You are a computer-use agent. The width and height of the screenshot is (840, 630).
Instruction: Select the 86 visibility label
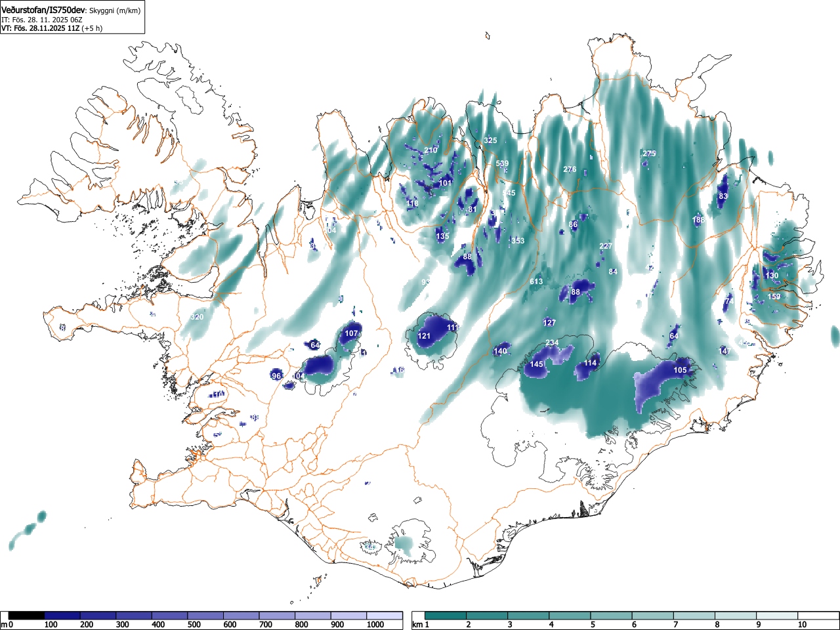pyautogui.click(x=574, y=224)
